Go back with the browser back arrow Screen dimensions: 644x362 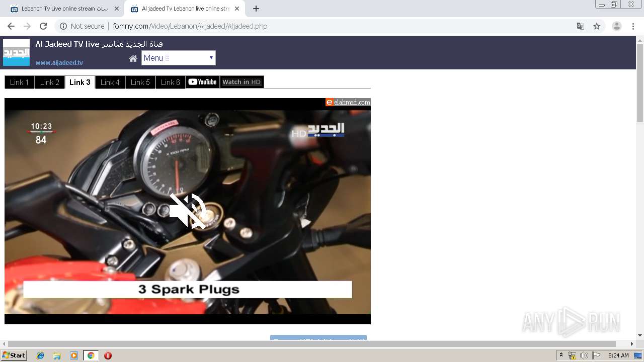(x=11, y=26)
